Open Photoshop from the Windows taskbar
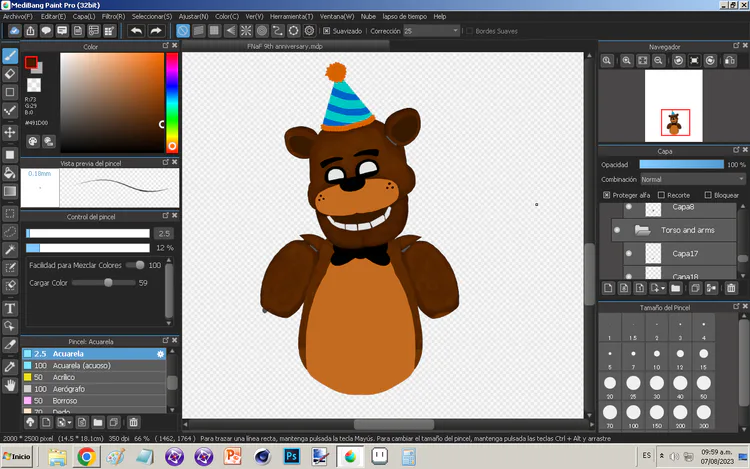Viewport: 750px width, 469px height. point(291,457)
